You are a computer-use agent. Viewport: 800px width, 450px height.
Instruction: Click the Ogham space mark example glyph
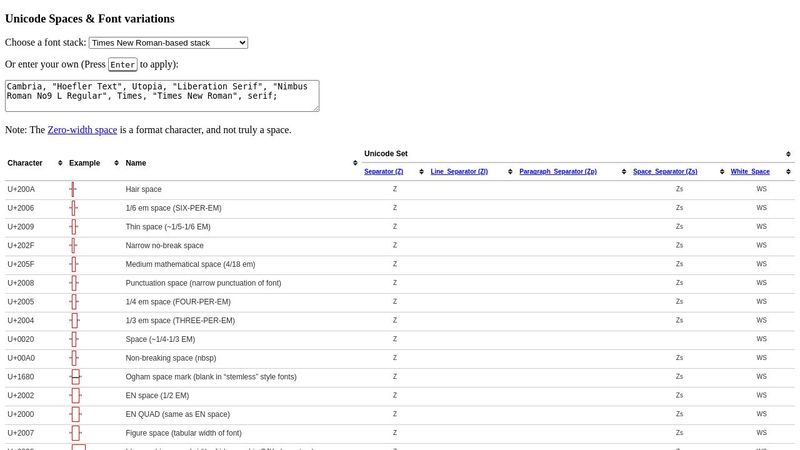pos(75,377)
